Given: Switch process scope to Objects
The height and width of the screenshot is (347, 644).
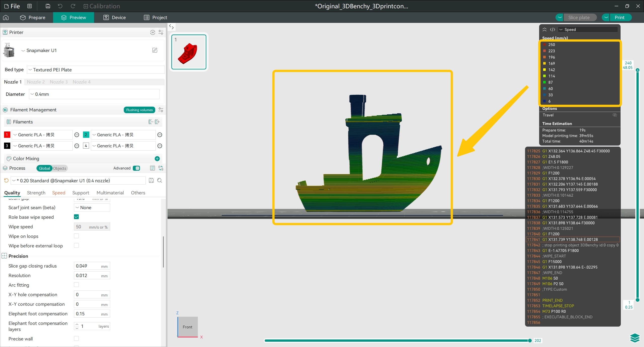Looking at the screenshot, I should (x=60, y=168).
